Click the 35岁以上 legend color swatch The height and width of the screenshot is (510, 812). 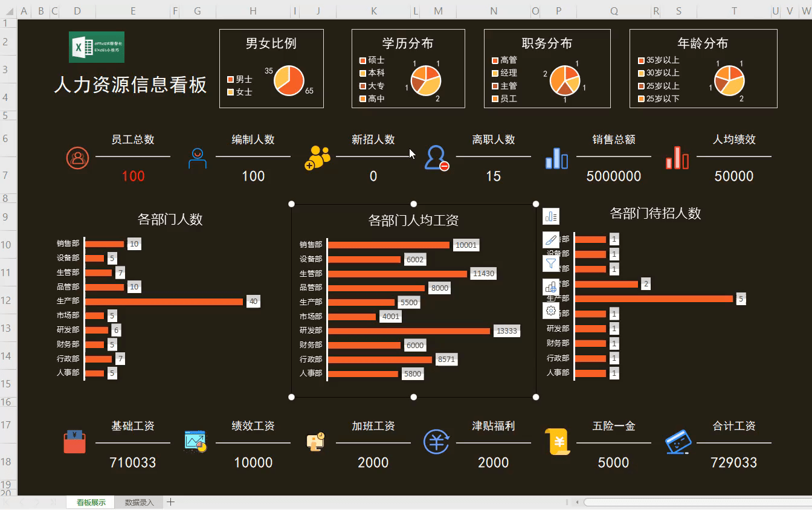pyautogui.click(x=641, y=60)
